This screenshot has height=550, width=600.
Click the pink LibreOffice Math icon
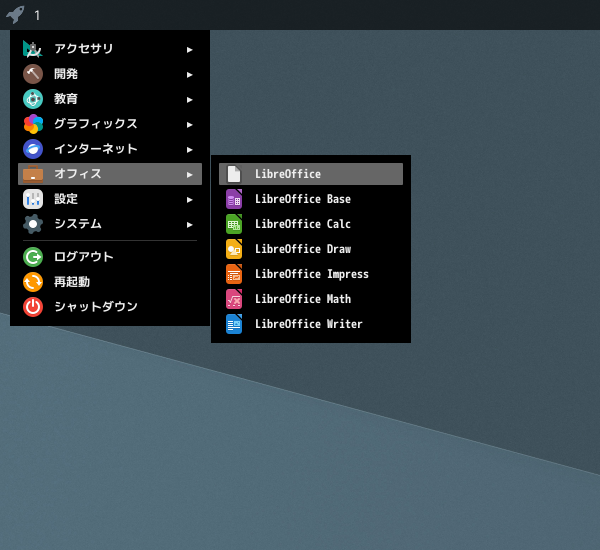[x=234, y=299]
